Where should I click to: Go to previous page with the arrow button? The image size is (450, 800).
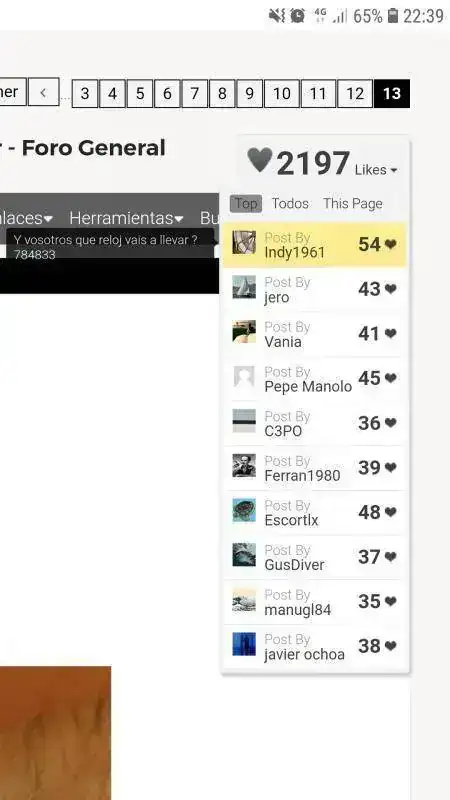(43, 92)
